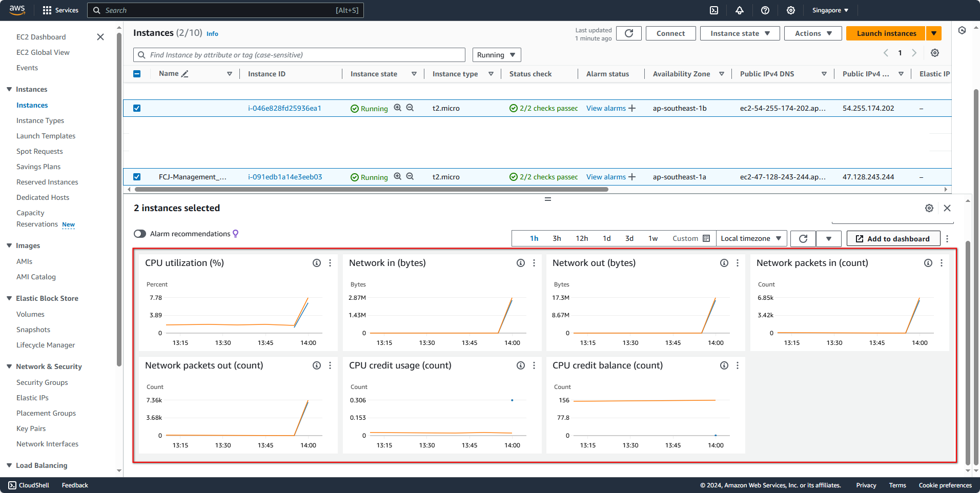
Task: Grab the split panel resize handle
Action: click(548, 199)
